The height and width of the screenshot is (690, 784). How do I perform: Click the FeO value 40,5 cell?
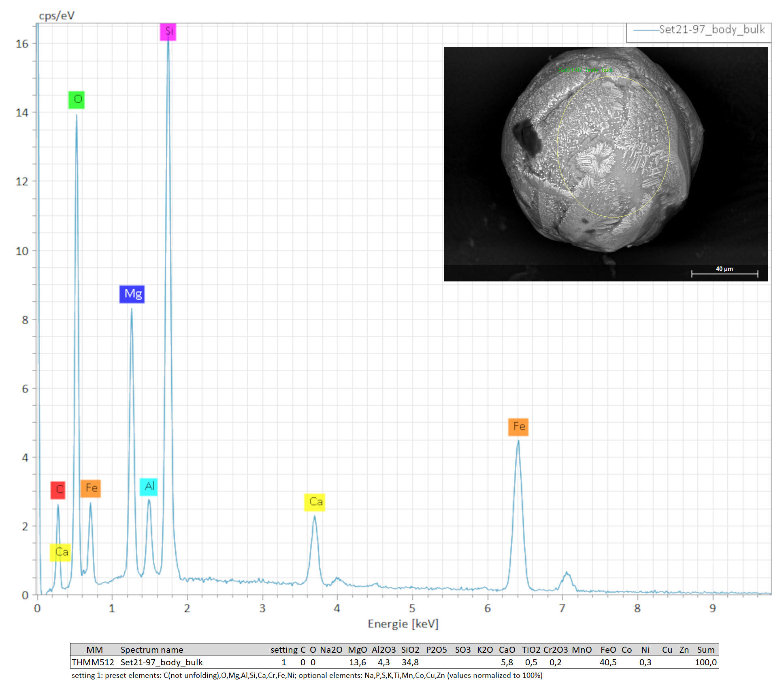pyautogui.click(x=608, y=662)
